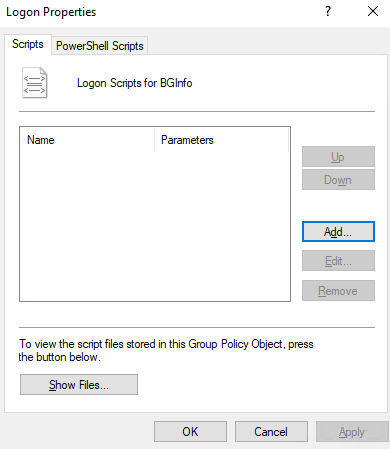Click the Parameters column header

click(x=221, y=140)
